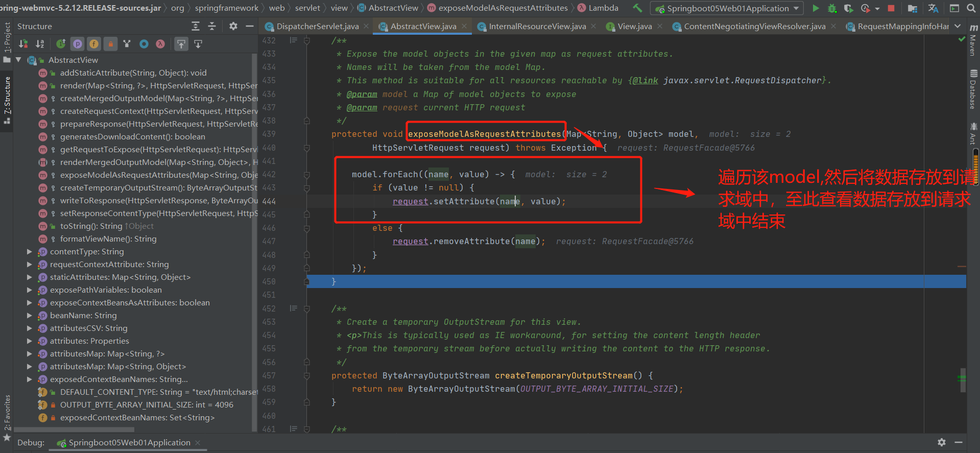Click the Search Everywhere magnifier icon
Viewport: 980px width, 453px height.
point(971,8)
